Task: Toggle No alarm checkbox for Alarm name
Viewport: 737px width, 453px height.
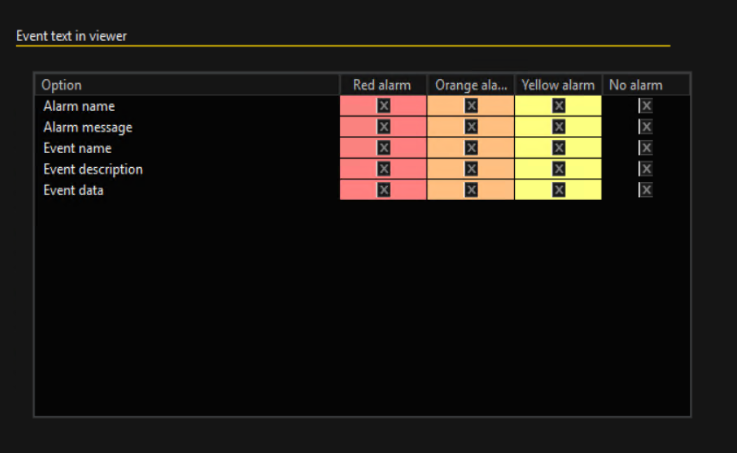Action: coord(646,106)
